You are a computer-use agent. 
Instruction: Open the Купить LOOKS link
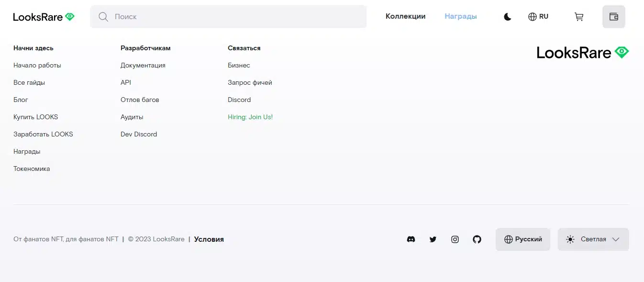pos(36,117)
